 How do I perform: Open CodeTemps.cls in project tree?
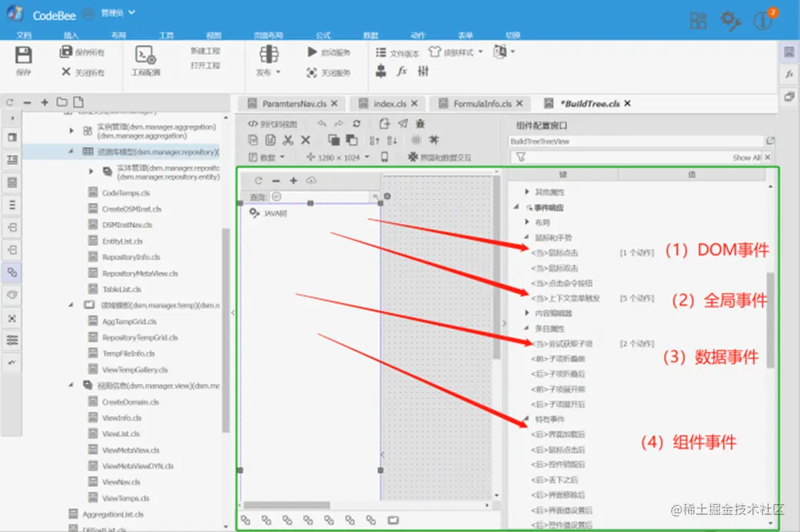pos(125,193)
